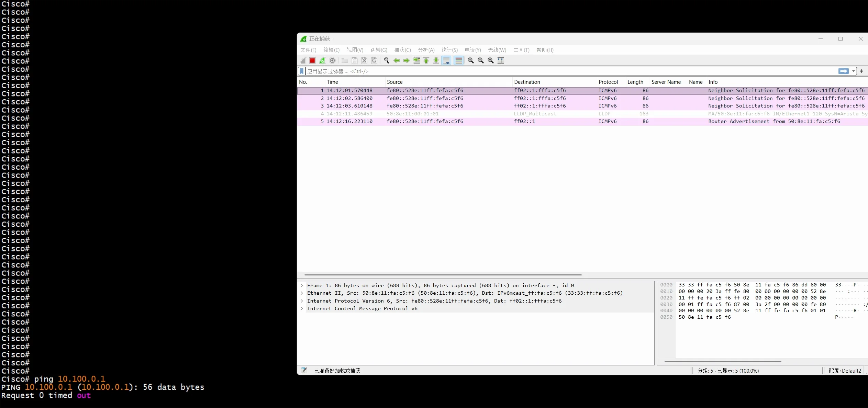Screen dimensions: 868x408
Task: Save the capture file icon
Action: click(x=355, y=61)
